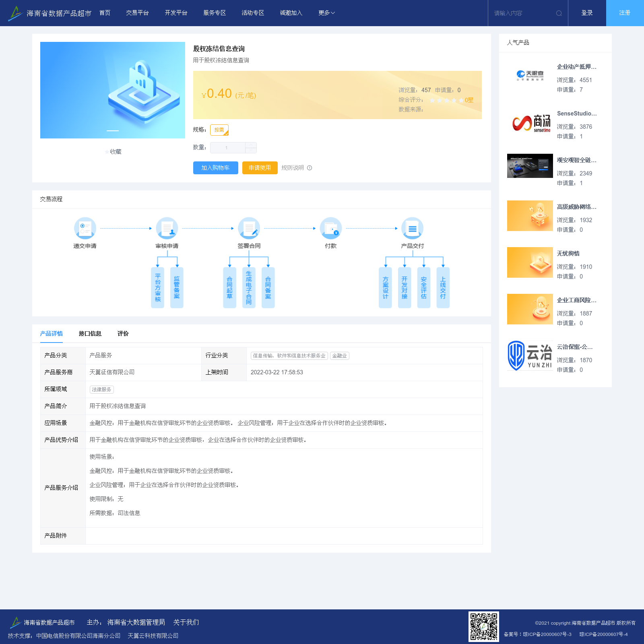The image size is (644, 644).
Task: Open 云治 YUNZHI product logo
Action: pyautogui.click(x=530, y=356)
